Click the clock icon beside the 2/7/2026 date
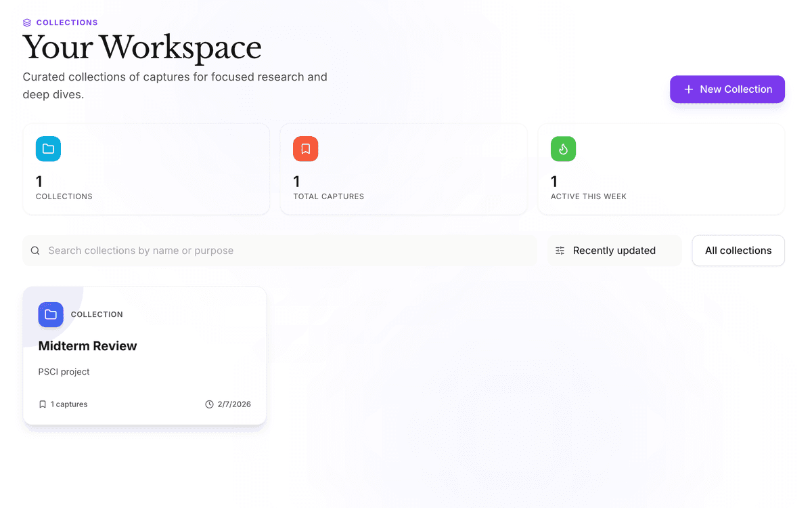Image resolution: width=812 pixels, height=508 pixels. [208, 404]
